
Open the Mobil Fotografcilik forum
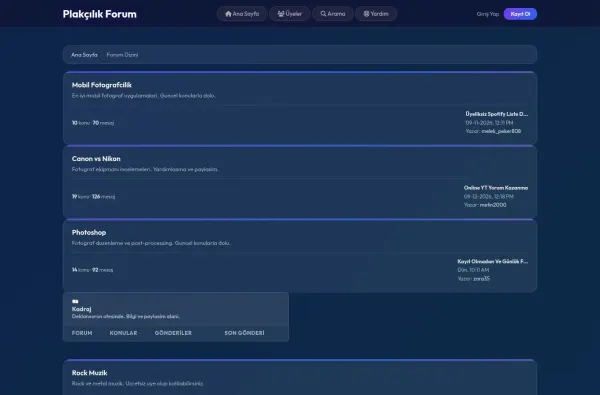(x=102, y=85)
